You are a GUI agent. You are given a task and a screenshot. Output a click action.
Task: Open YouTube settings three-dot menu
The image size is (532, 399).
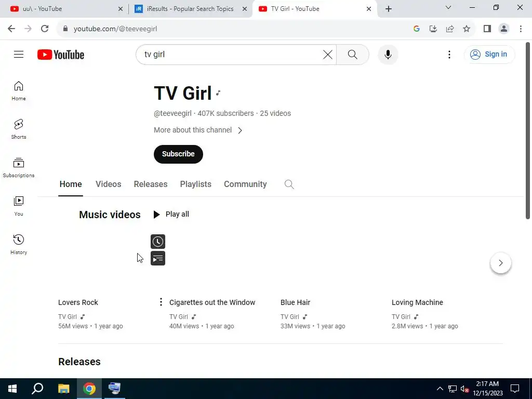pos(449,54)
